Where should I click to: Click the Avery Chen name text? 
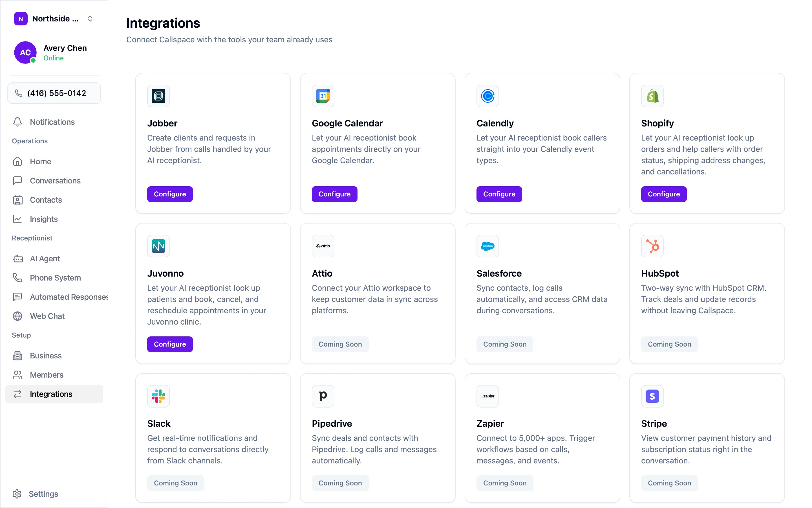(65, 48)
